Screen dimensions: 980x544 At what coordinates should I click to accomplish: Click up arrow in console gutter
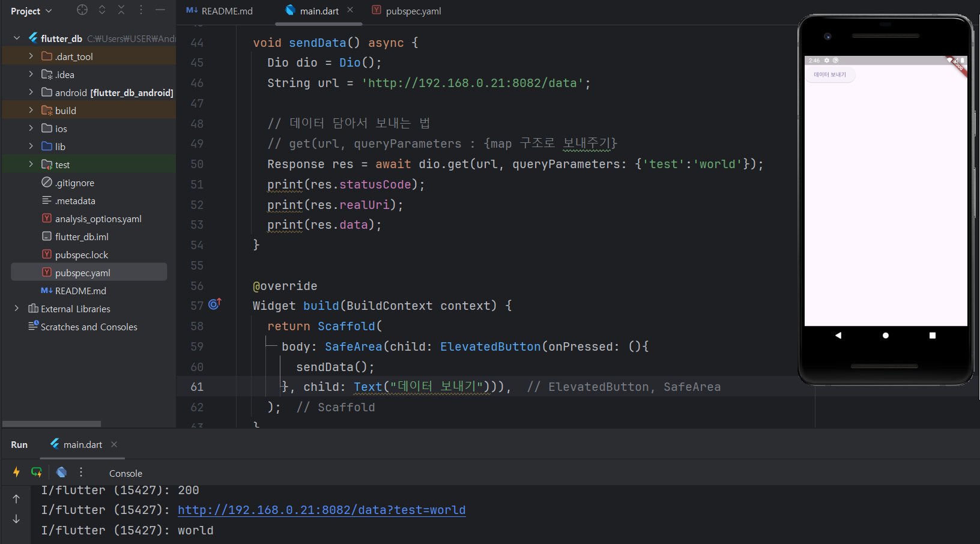coord(16,499)
